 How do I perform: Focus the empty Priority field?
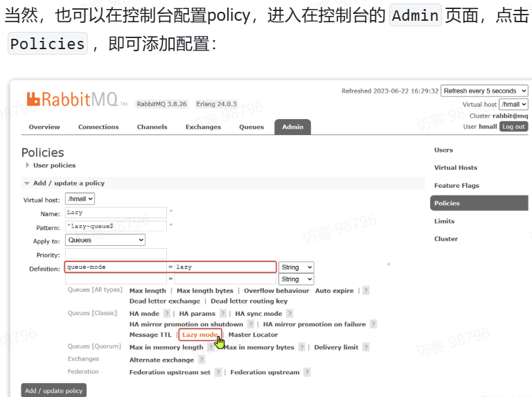click(116, 254)
